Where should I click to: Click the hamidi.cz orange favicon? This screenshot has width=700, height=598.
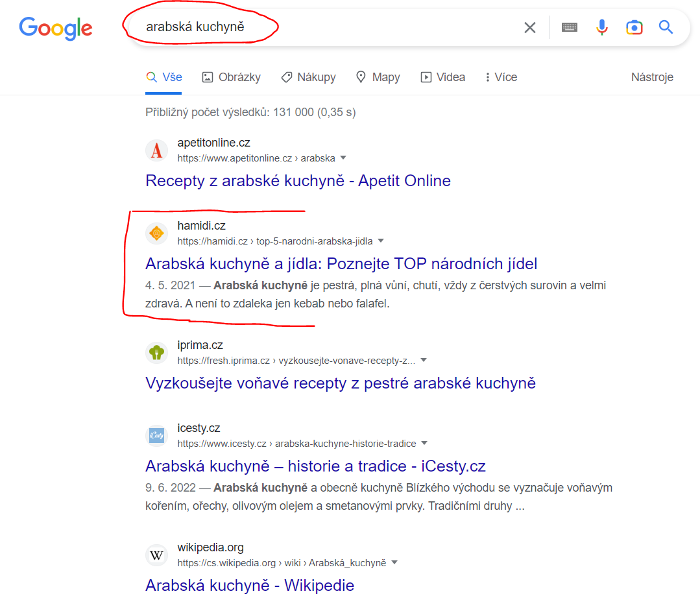coord(157,233)
